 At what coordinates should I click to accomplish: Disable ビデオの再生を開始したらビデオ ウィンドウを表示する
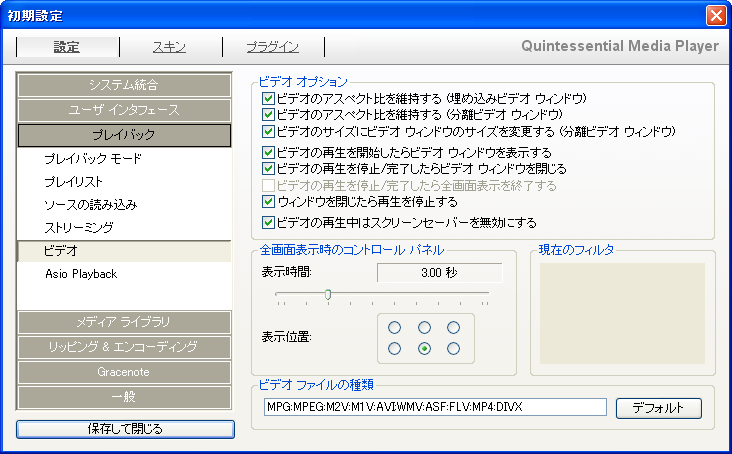pos(268,153)
